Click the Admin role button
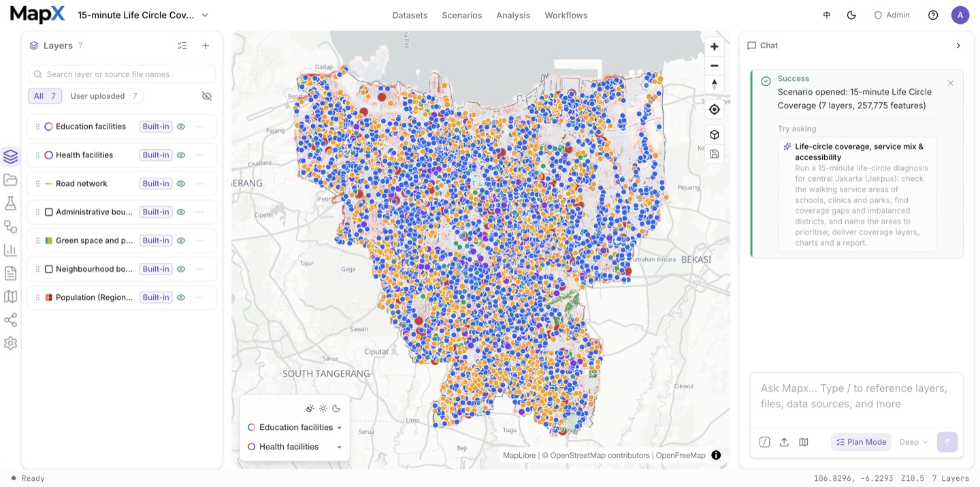The height and width of the screenshot is (487, 980). pos(892,15)
